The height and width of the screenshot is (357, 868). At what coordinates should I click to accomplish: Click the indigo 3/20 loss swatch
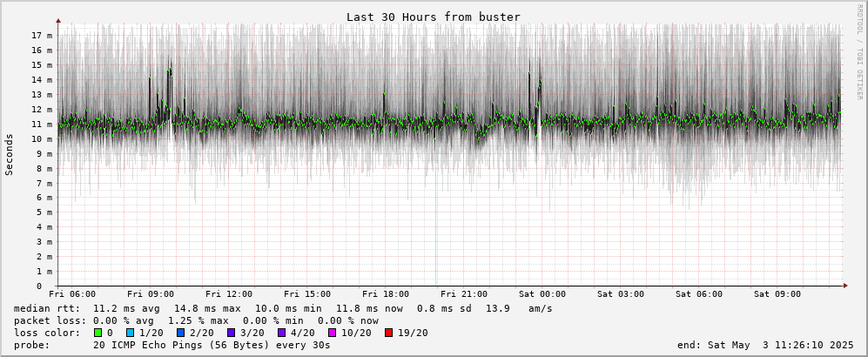231,333
